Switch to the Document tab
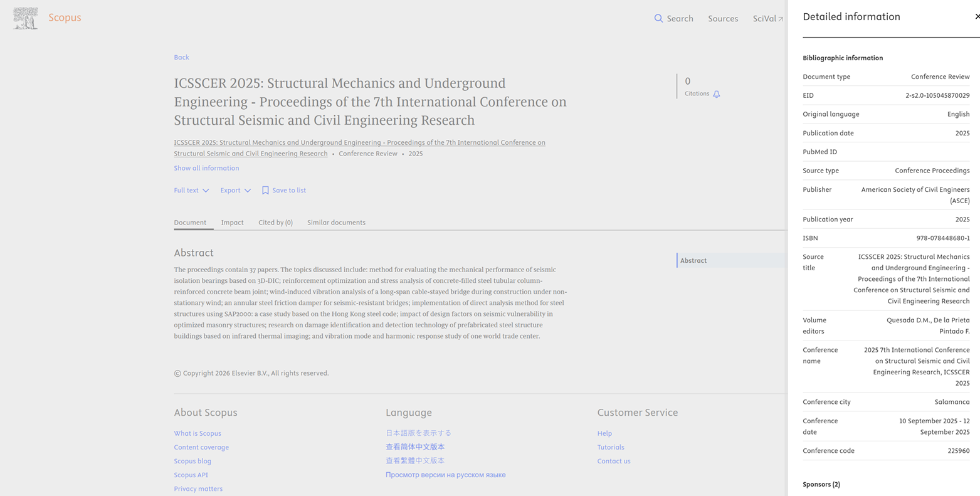 pyautogui.click(x=190, y=223)
